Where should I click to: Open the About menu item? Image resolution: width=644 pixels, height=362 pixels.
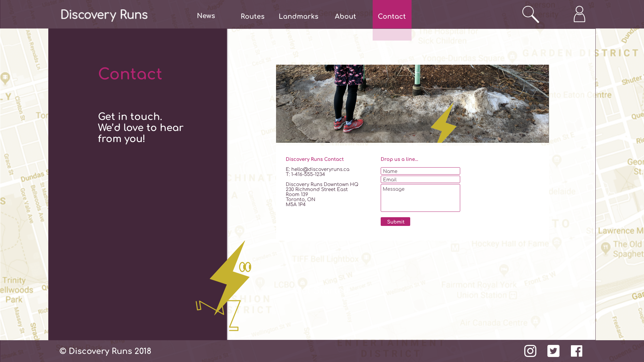pos(345,16)
